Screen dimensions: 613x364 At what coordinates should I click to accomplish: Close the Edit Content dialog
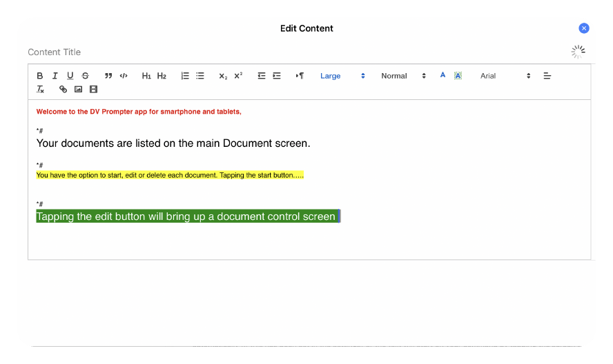point(584,28)
